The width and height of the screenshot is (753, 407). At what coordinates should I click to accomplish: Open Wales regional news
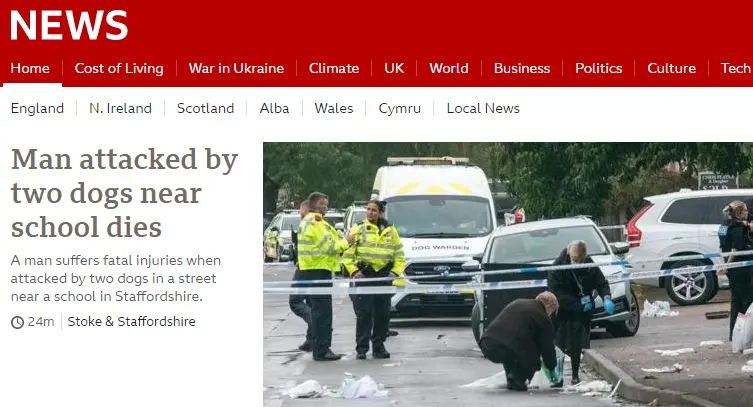click(x=334, y=108)
